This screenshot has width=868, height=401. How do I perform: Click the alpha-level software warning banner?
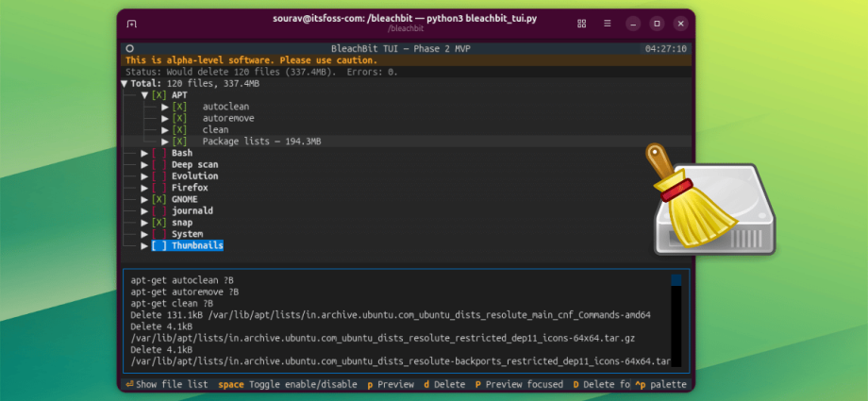(406, 60)
